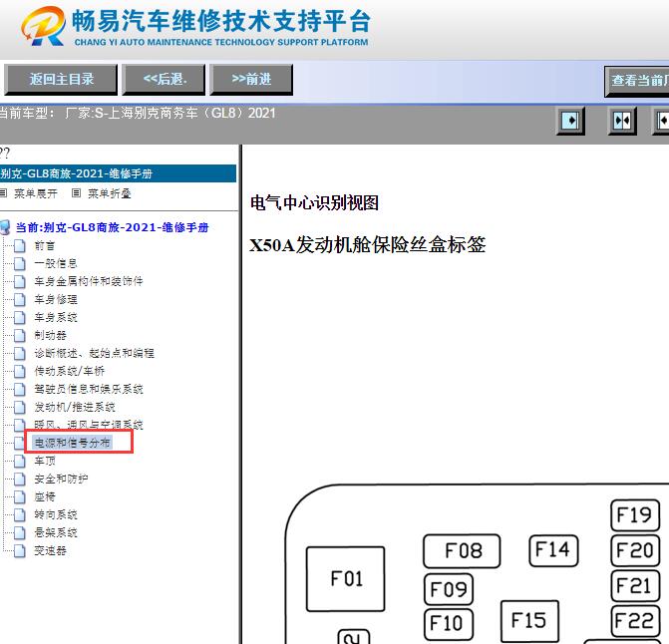669x644 pixels.
Task: Click the page icon beside 车顶
Action: (19, 461)
